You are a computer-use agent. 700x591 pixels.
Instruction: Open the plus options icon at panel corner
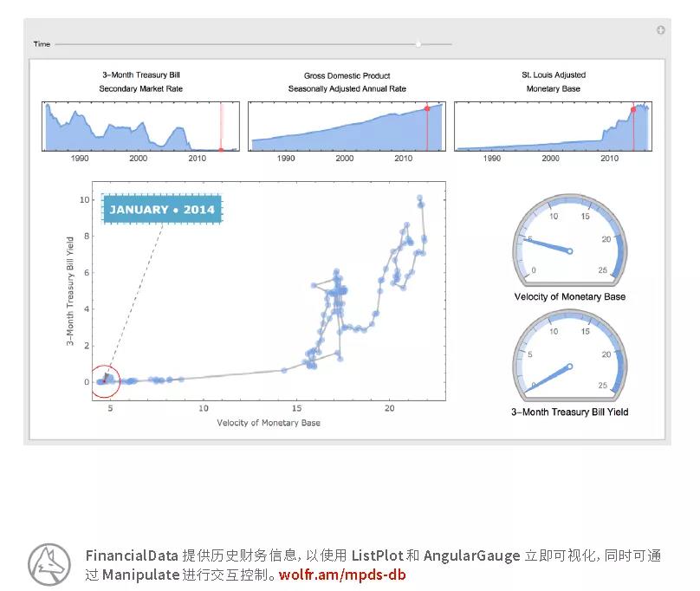tap(661, 30)
